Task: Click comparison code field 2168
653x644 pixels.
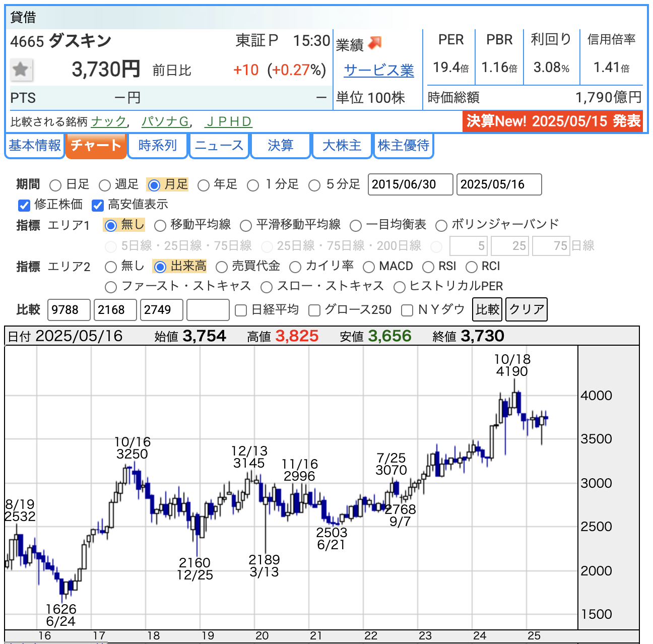Action: click(115, 310)
